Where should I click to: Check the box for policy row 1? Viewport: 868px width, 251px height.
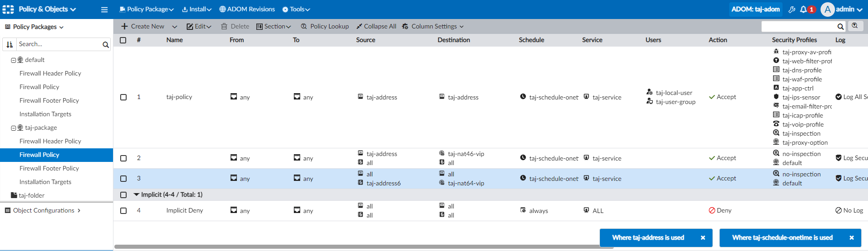pyautogui.click(x=123, y=97)
